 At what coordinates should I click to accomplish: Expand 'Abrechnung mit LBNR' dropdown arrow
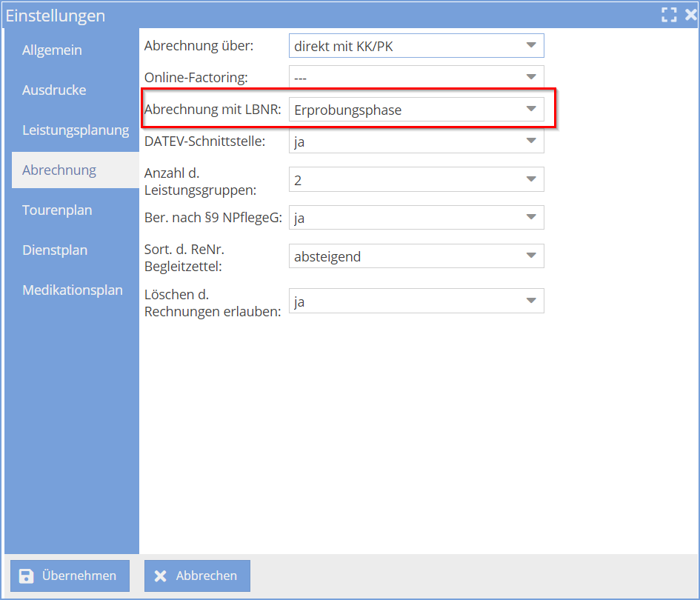pos(530,110)
